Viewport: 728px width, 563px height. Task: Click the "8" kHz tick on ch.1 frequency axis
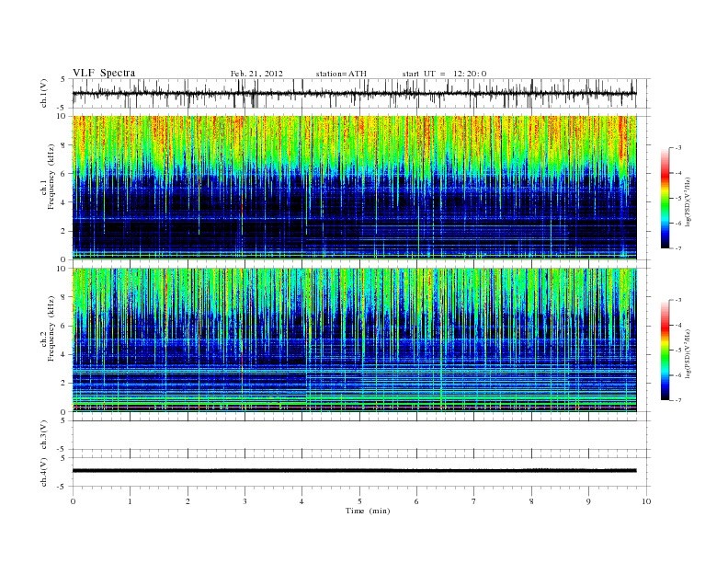pyautogui.click(x=63, y=145)
